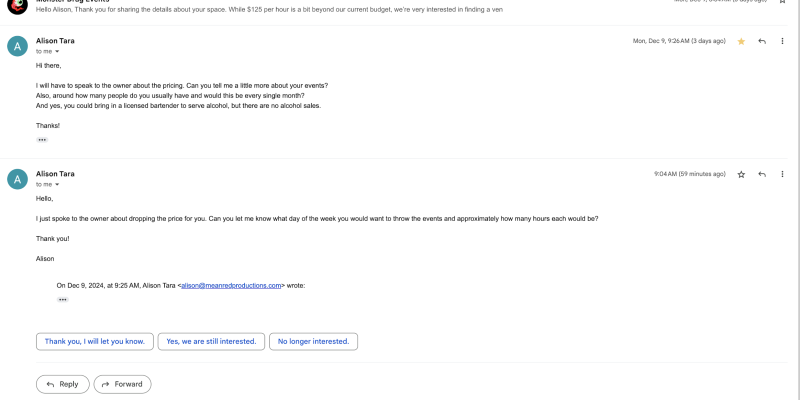The image size is (800, 400).
Task: Select "No longer interested." smart reply
Action: pos(313,341)
